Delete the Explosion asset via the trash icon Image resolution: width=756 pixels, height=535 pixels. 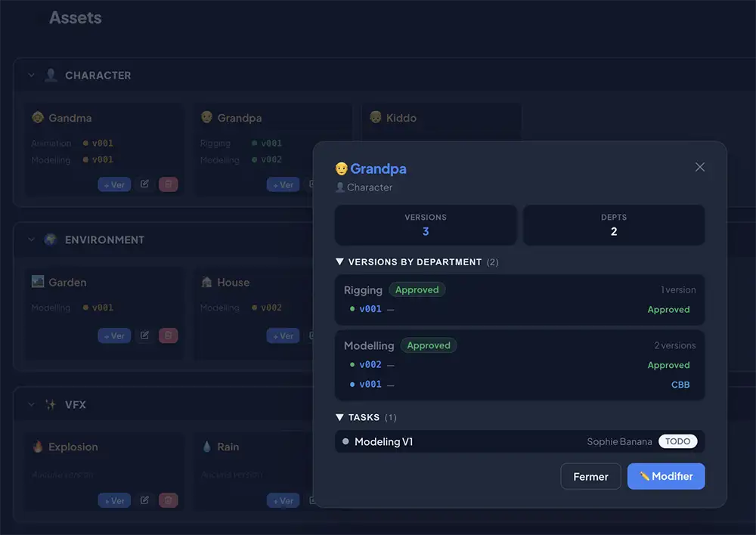[168, 499]
